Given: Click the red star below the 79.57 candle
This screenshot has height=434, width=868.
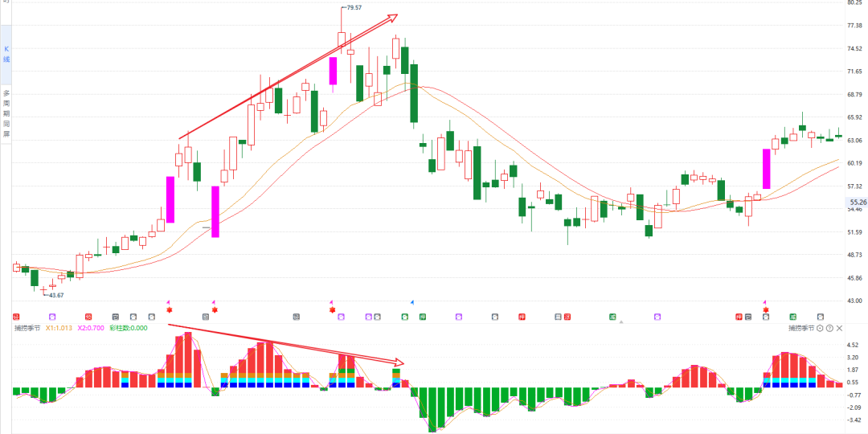Looking at the screenshot, I should point(332,310).
